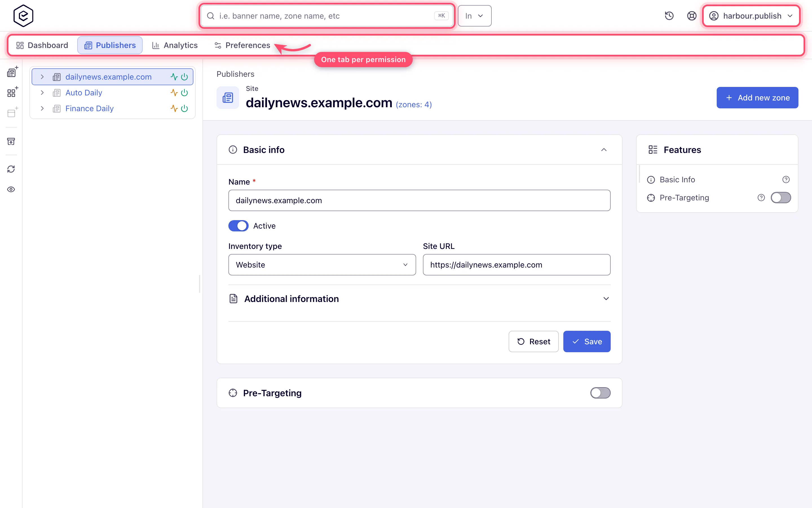Click the hexagon app logo
812x508 pixels.
(x=23, y=16)
